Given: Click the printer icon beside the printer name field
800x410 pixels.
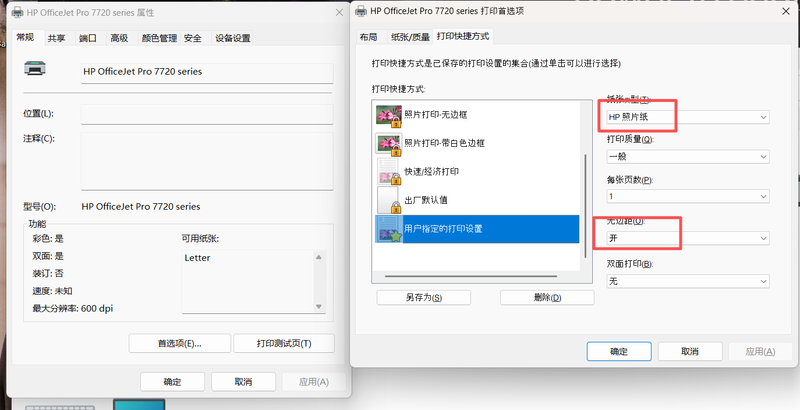Looking at the screenshot, I should (36, 70).
